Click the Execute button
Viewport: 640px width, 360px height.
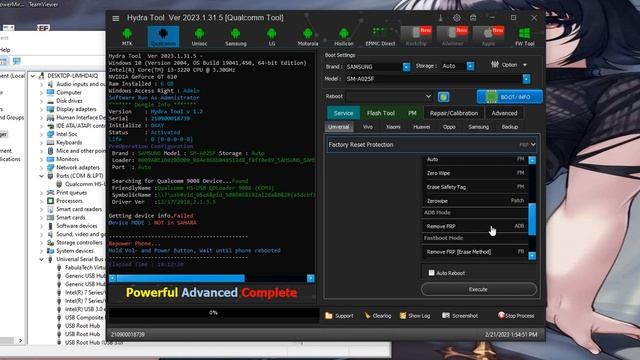pyautogui.click(x=478, y=289)
